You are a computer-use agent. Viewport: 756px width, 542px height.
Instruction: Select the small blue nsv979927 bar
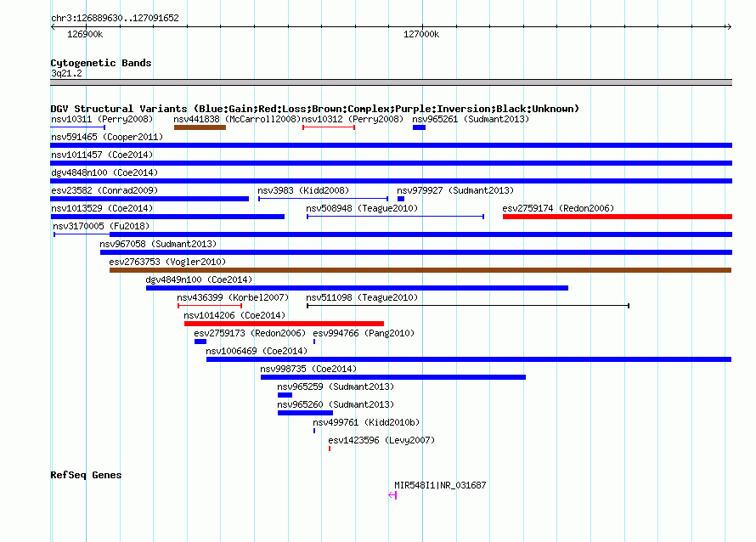tap(401, 199)
